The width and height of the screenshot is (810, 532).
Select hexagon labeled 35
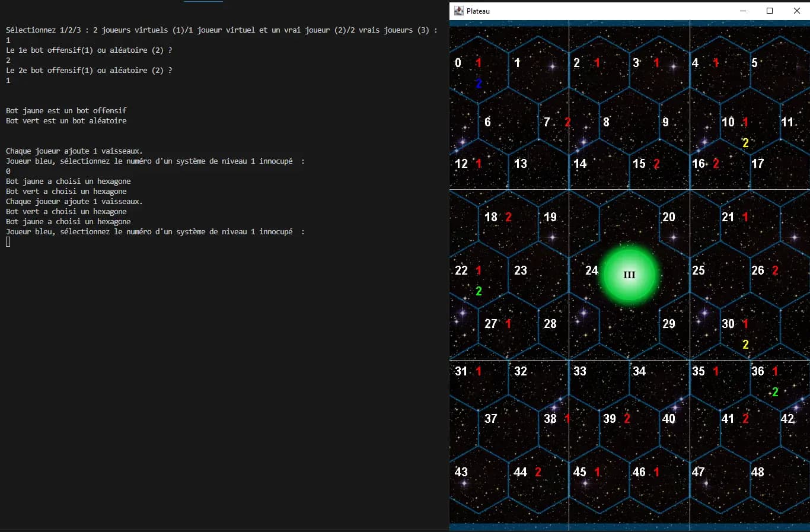point(699,371)
